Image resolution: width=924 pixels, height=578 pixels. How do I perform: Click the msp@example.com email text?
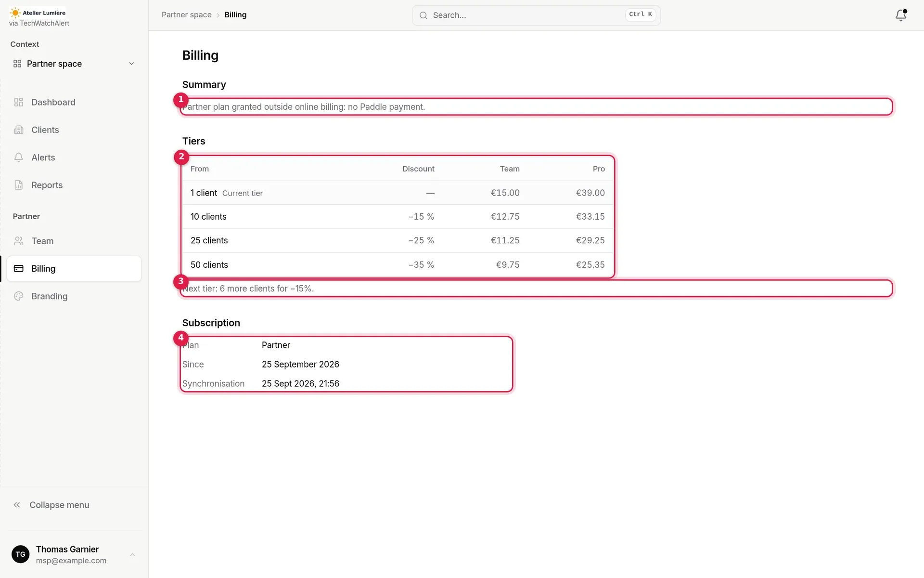pos(71,561)
